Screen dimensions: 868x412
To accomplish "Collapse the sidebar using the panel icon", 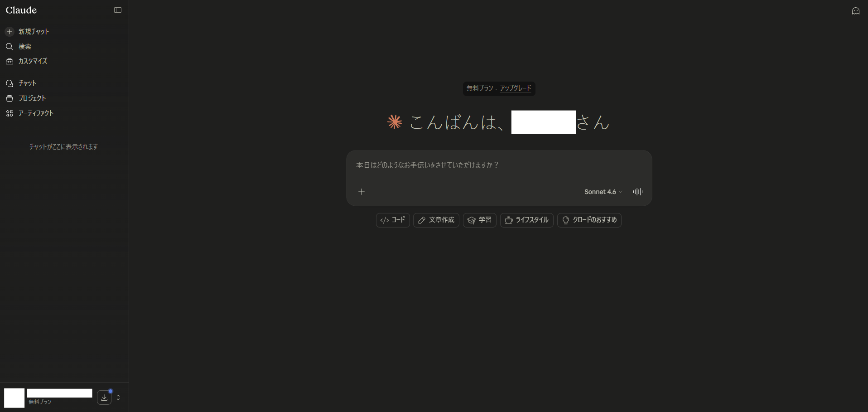I will coord(118,10).
